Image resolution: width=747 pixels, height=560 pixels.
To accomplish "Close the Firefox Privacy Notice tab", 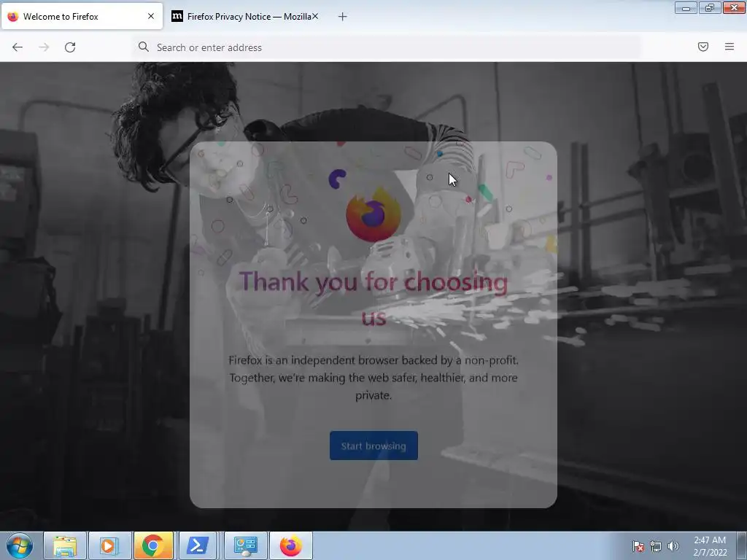I will [x=315, y=16].
